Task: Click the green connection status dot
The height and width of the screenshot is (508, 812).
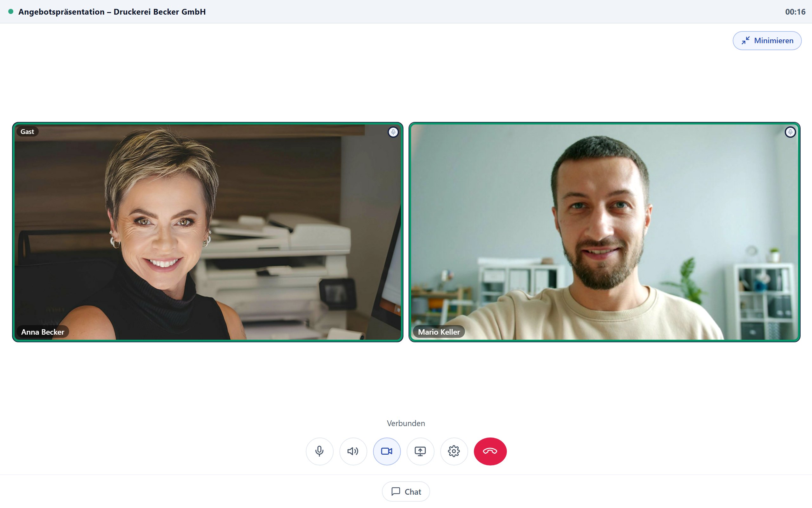Action: tap(11, 11)
